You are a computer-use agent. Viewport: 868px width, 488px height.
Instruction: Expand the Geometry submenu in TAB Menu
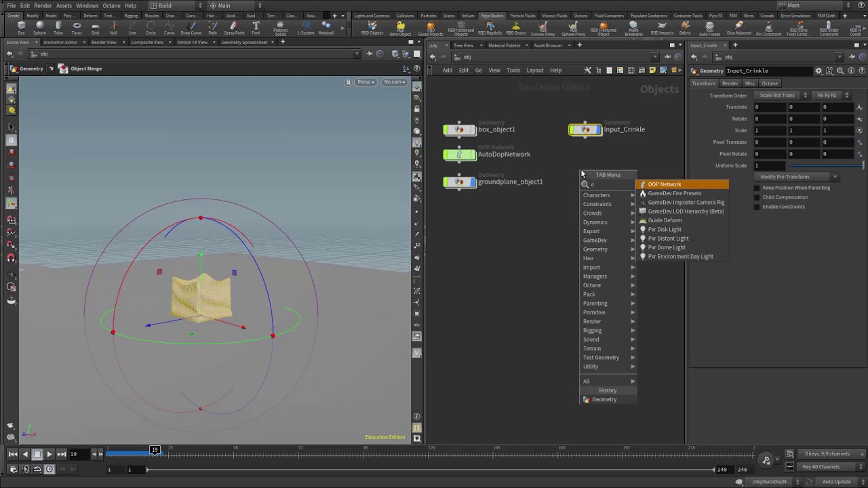(608, 249)
